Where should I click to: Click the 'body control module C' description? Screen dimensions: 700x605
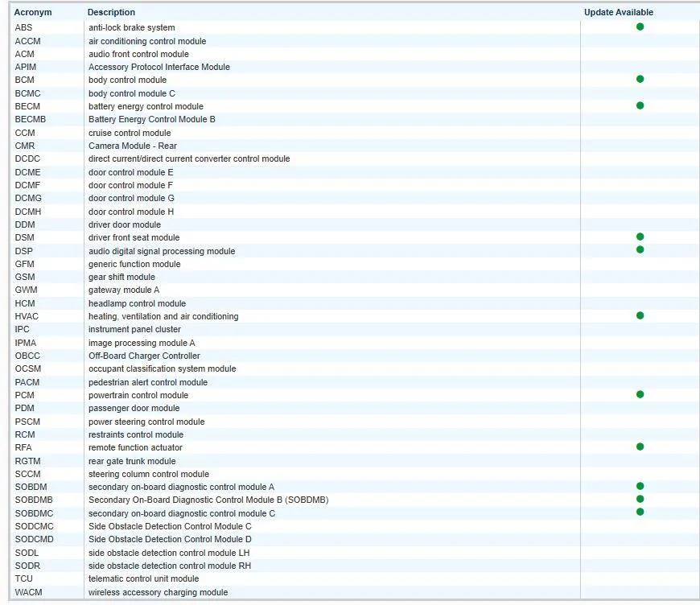(x=132, y=93)
